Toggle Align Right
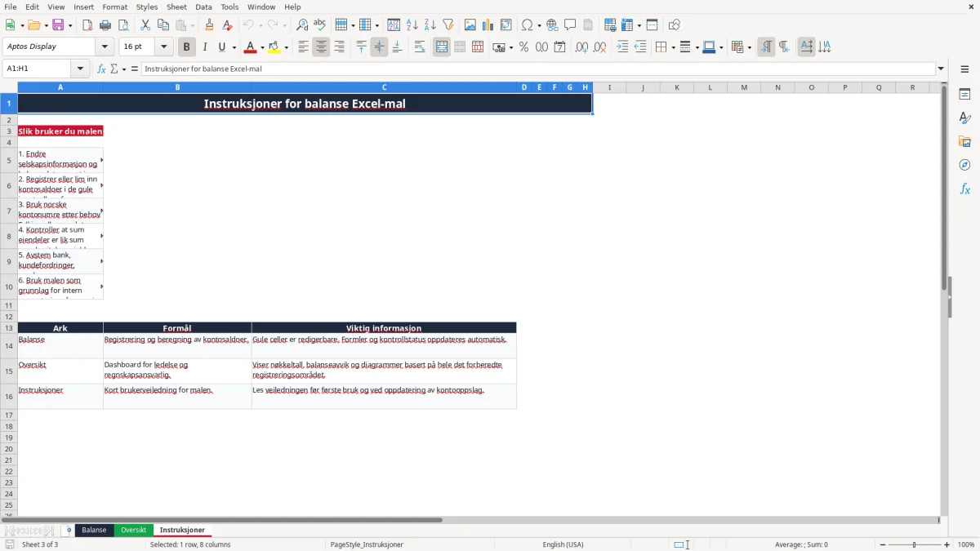 tap(339, 47)
